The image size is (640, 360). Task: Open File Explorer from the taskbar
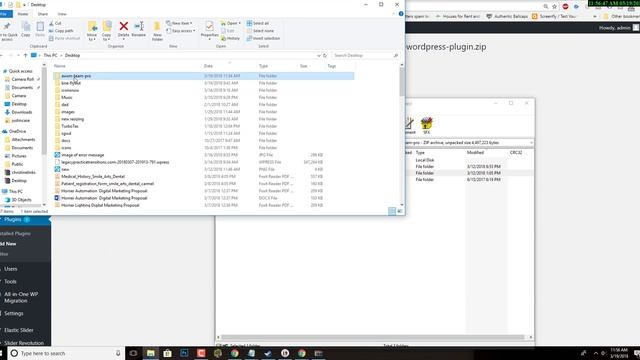tap(151, 353)
